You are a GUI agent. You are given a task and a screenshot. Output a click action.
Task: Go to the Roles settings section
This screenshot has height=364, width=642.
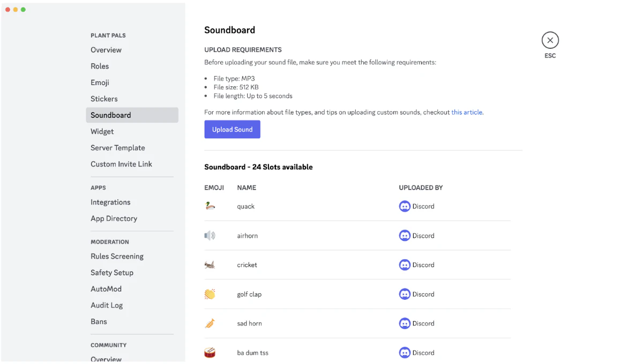(100, 66)
